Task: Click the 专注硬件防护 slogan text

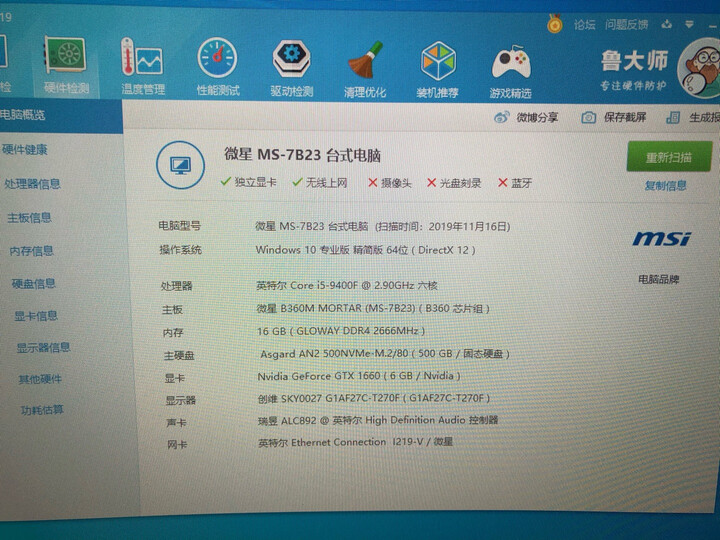Action: pyautogui.click(x=633, y=85)
